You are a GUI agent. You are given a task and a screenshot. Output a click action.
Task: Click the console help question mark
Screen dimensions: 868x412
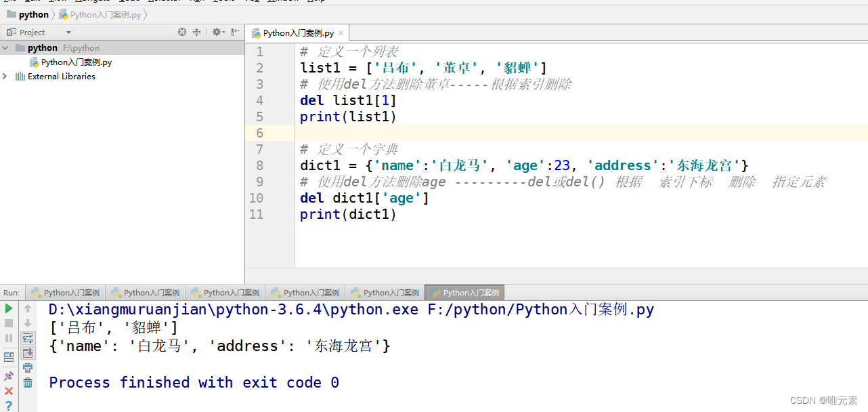[x=8, y=405]
